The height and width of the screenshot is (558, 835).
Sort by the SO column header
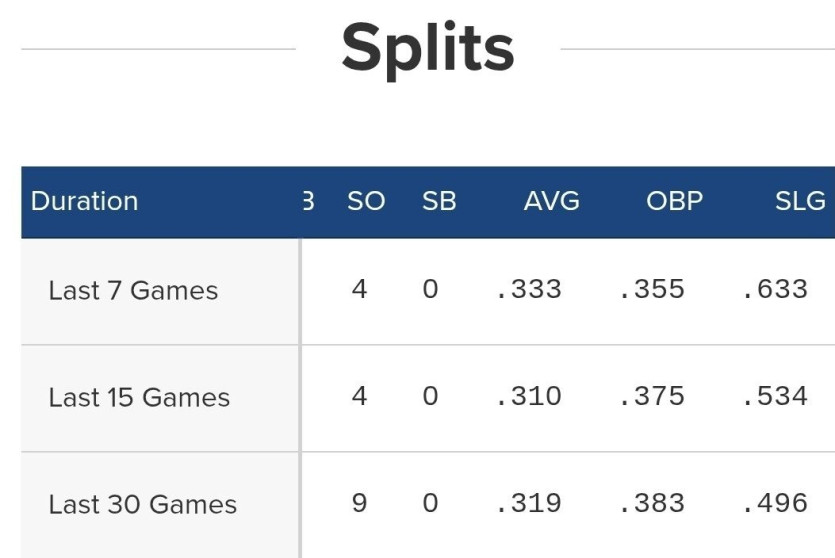coord(365,201)
